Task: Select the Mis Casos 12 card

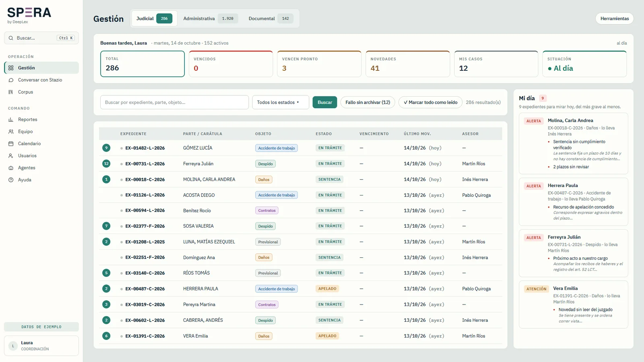Action: click(496, 64)
